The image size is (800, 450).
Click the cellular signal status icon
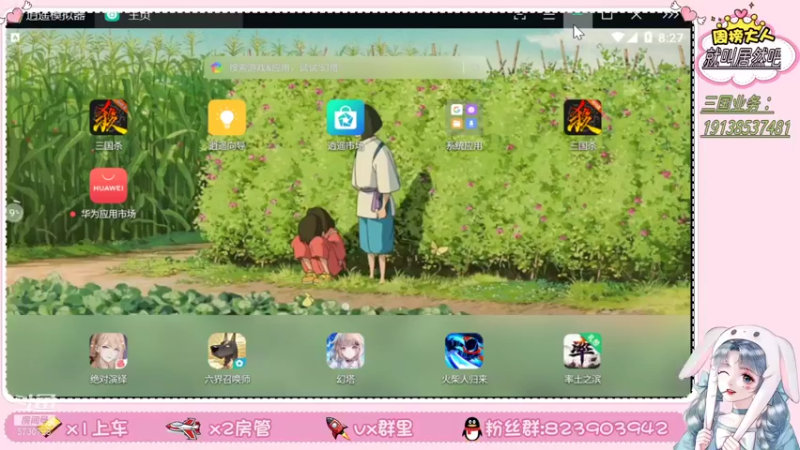coord(632,38)
